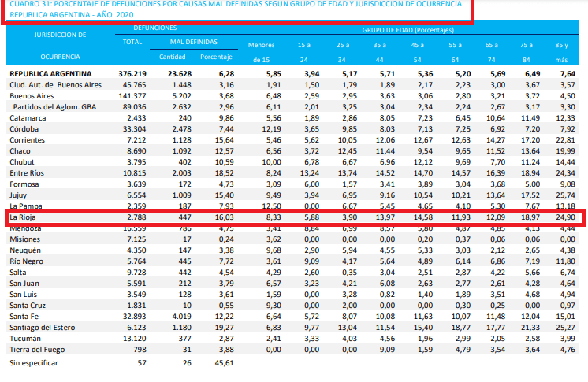
Task: Click the 'San Juan' row label
Action: click(24, 284)
